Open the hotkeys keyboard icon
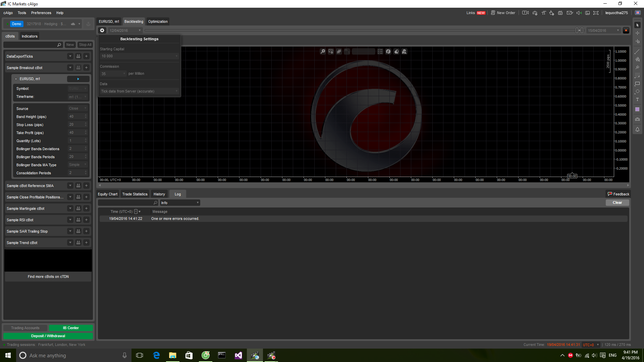The height and width of the screenshot is (362, 644). (x=560, y=13)
